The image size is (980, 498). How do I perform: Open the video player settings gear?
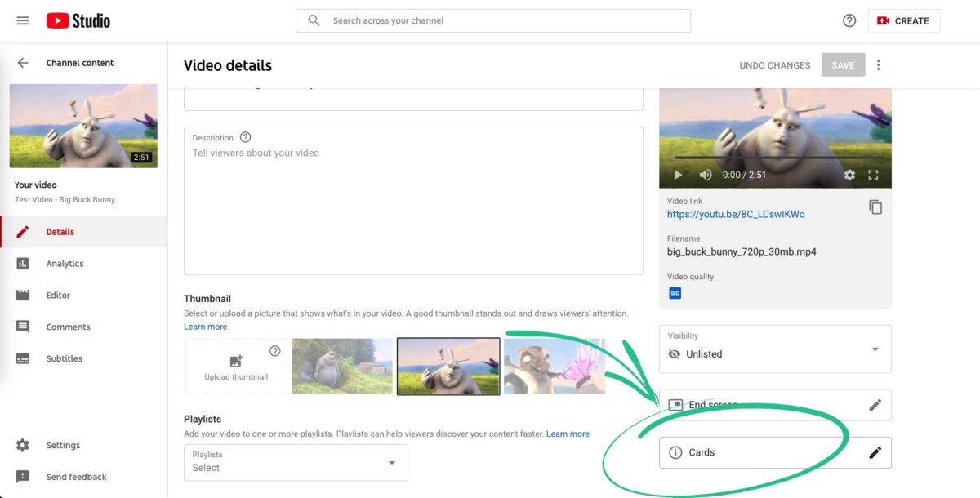(849, 175)
